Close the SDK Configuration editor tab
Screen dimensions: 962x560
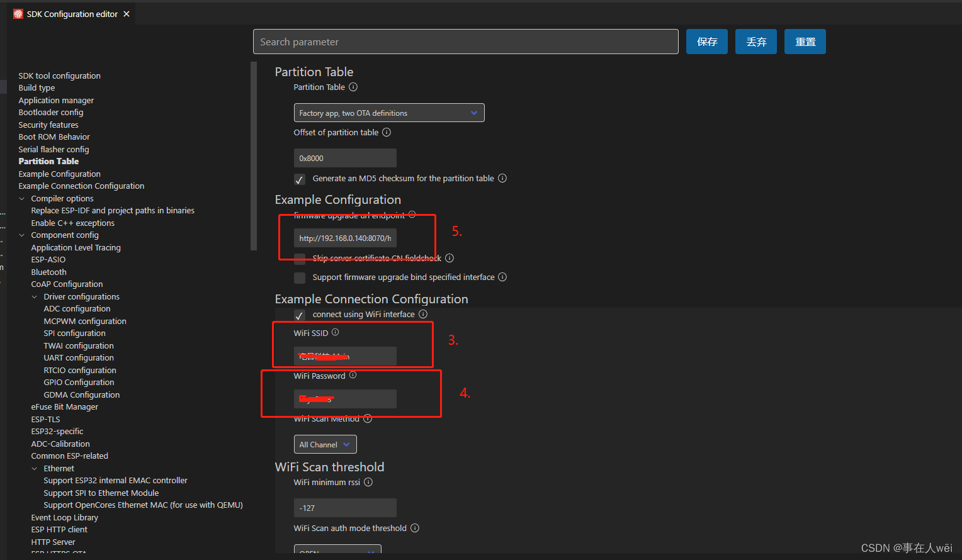coord(127,14)
